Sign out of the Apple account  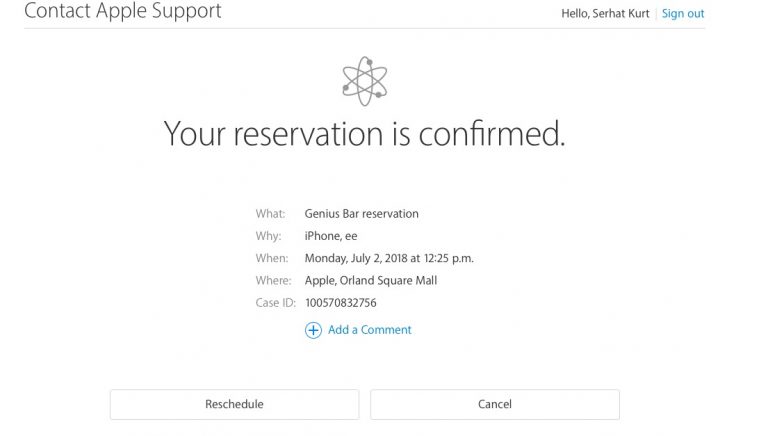(683, 14)
